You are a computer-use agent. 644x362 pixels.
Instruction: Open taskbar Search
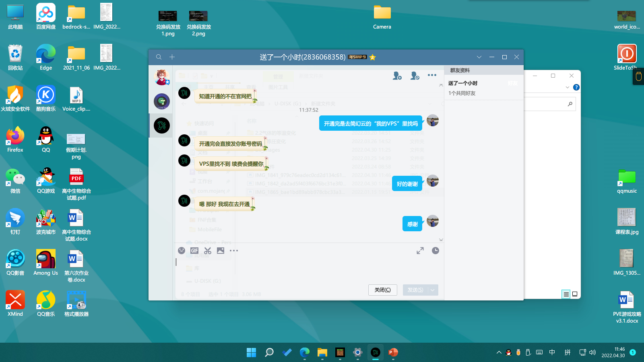pyautogui.click(x=269, y=352)
